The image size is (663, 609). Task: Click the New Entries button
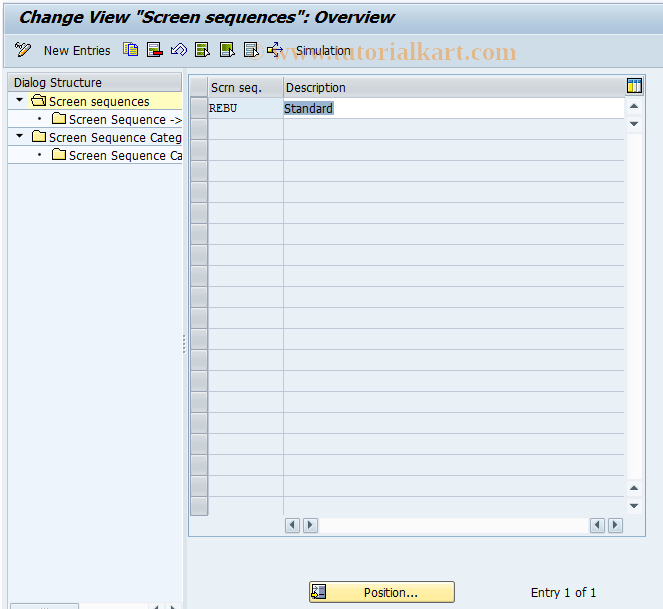tap(77, 51)
